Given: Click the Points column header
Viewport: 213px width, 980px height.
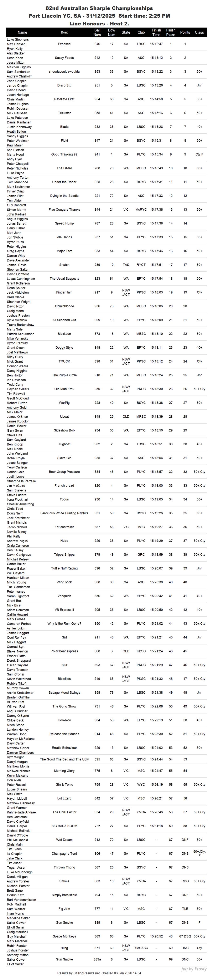Looking at the screenshot, I should [185, 32].
